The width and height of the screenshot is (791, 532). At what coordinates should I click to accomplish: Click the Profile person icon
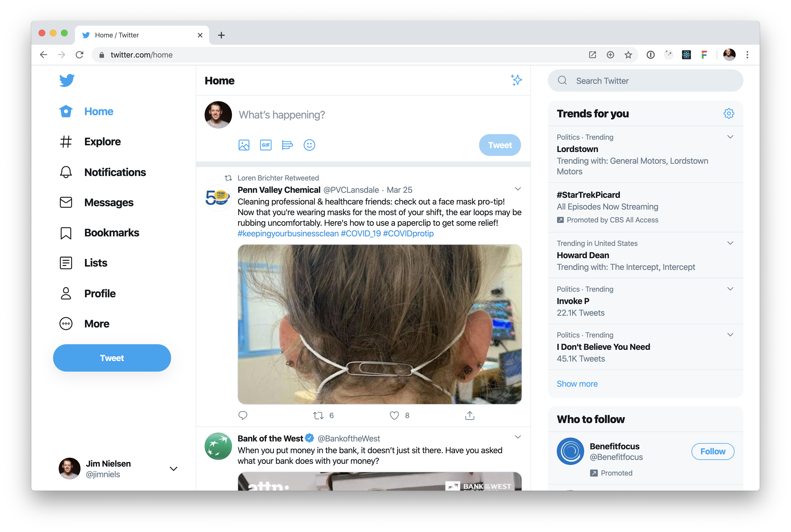tap(66, 293)
